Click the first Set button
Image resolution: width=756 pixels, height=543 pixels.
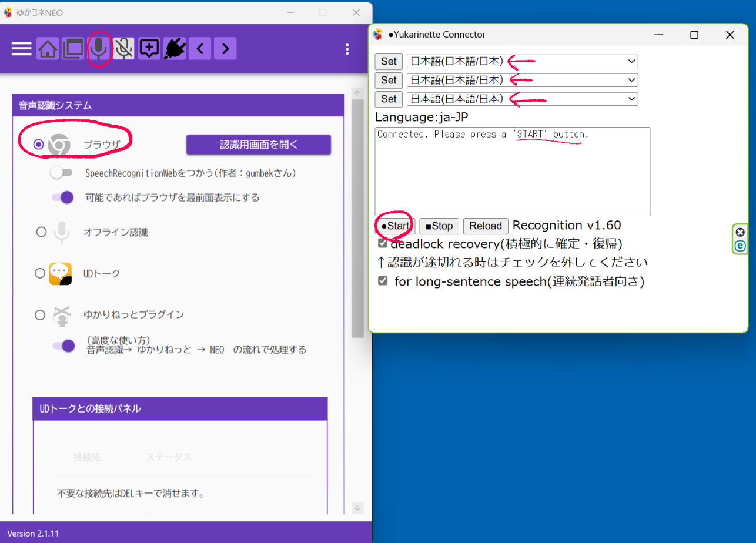pyautogui.click(x=389, y=61)
